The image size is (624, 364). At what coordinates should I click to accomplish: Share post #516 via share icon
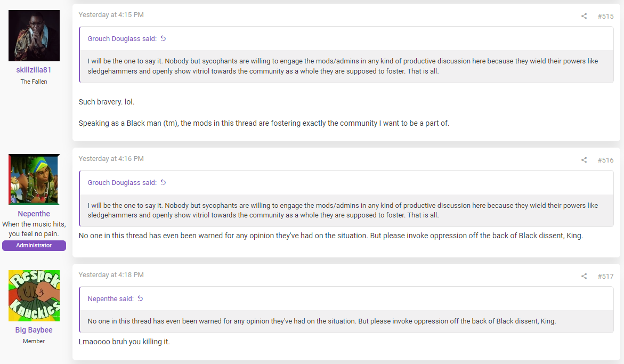(584, 160)
